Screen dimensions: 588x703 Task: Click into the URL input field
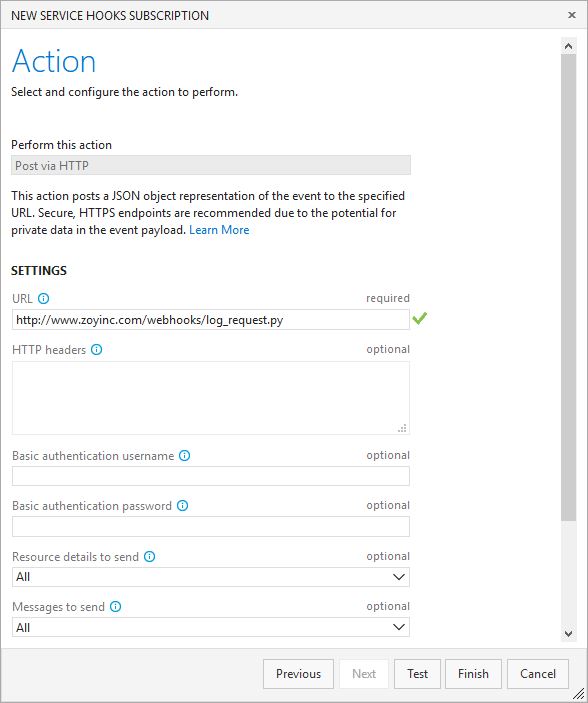pos(211,320)
